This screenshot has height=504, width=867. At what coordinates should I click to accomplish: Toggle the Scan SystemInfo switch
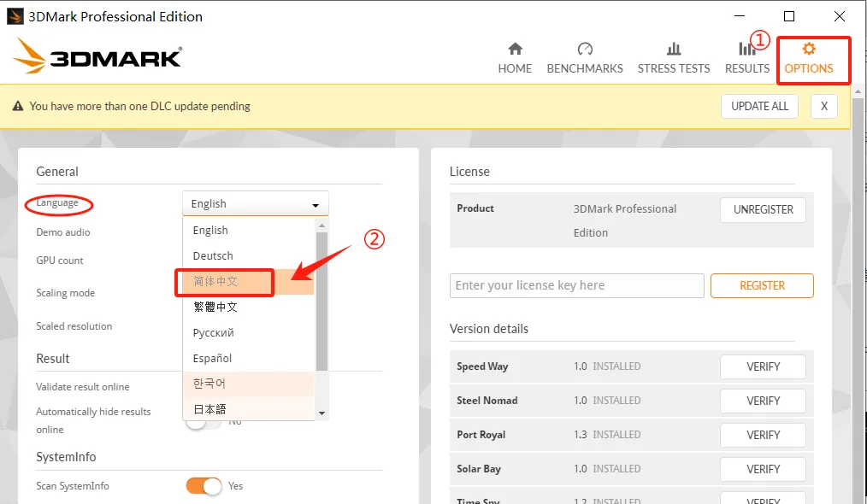204,486
